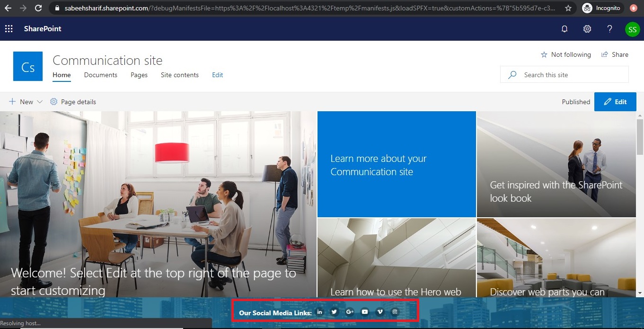Open the Office 365 app launcher
Screen dimensions: 644x329
[x=9, y=29]
